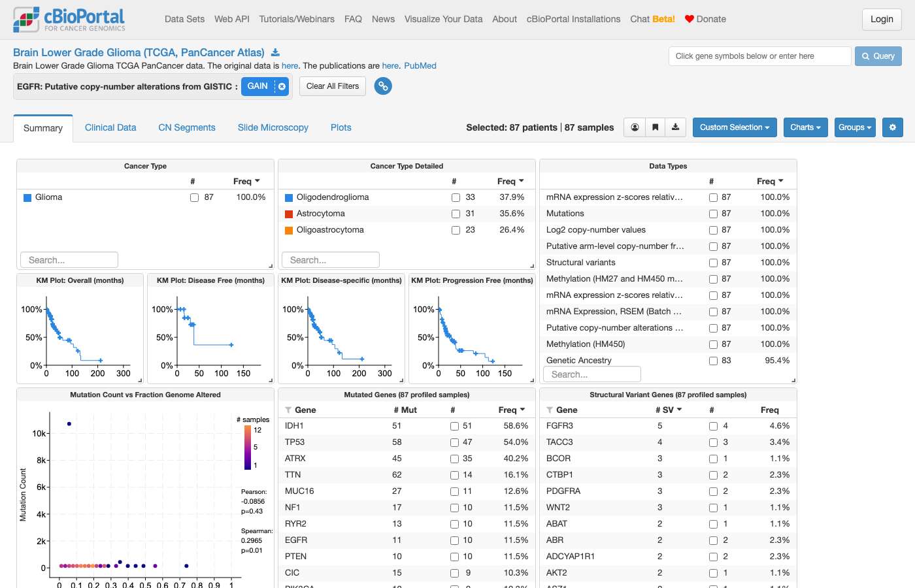Viewport: 915px width, 588px height.
Task: Click the bookmark icon button
Action: [655, 127]
